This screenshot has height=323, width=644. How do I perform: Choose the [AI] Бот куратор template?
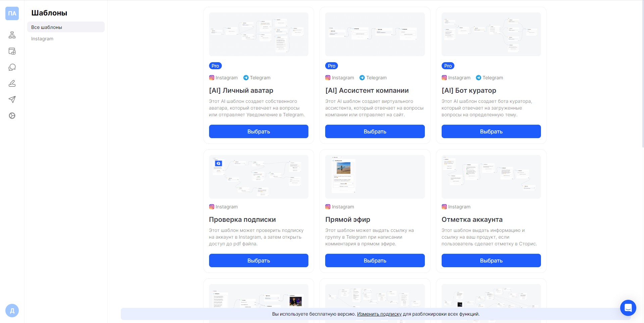coord(491,131)
